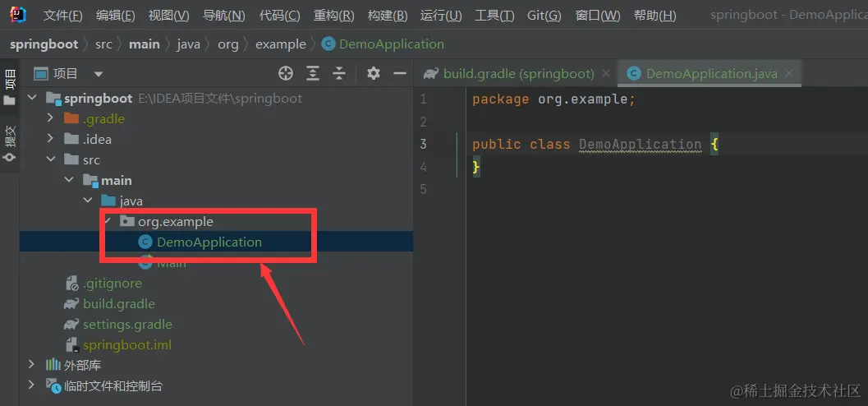Open the 项目 view dropdown
This screenshot has width=868, height=406.
[98, 74]
